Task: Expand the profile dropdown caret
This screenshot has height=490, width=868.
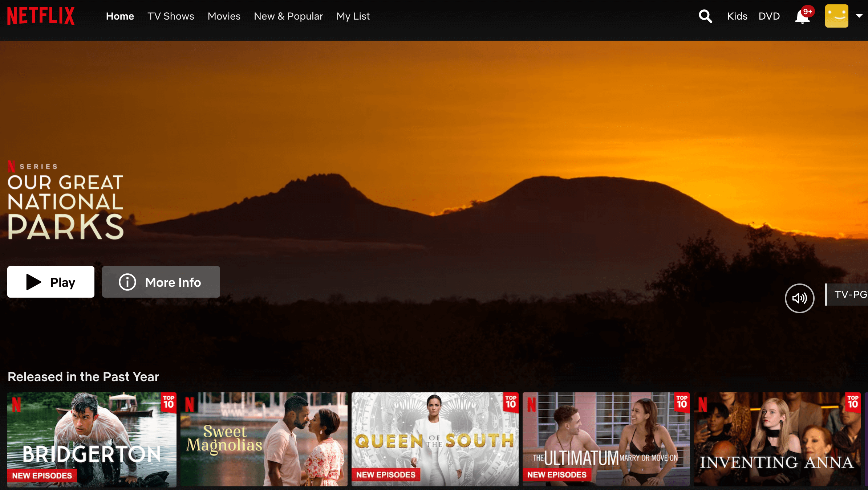Action: click(x=859, y=16)
